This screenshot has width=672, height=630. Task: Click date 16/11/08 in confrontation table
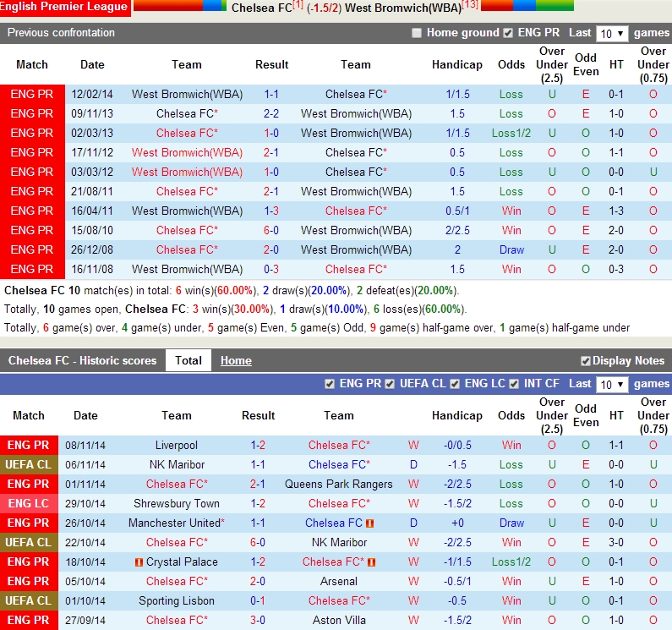coord(92,269)
